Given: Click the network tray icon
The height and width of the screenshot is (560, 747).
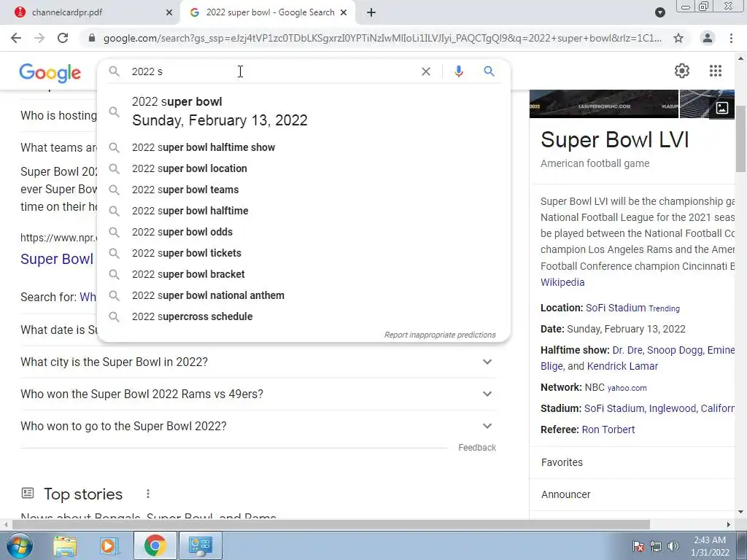Looking at the screenshot, I should pos(656,546).
